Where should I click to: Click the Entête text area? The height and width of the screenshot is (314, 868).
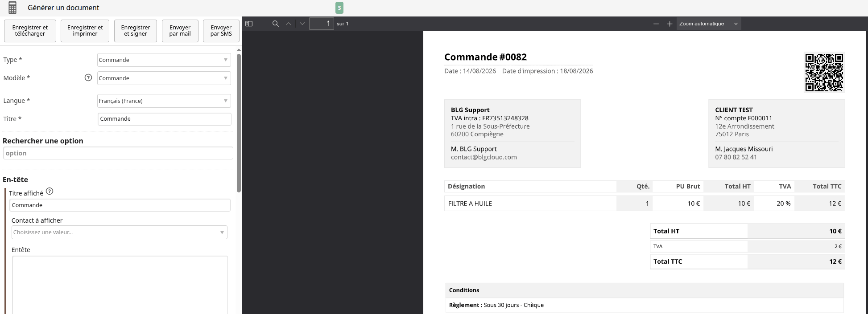pyautogui.click(x=120, y=285)
